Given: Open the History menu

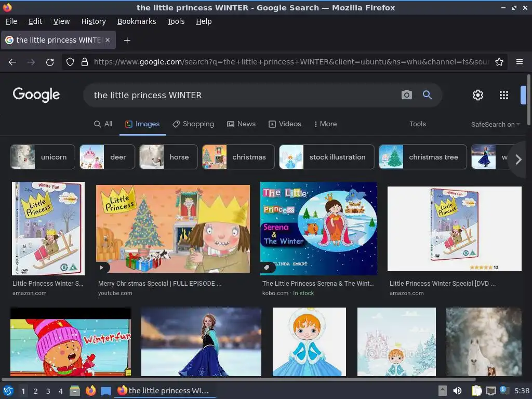Looking at the screenshot, I should 94,21.
